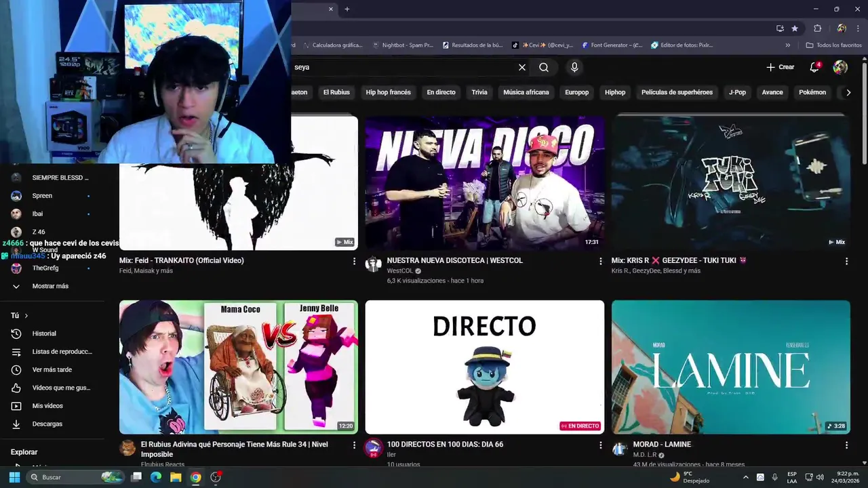Click the YouTube search magnifier button
The height and width of the screenshot is (488, 868).
[544, 67]
